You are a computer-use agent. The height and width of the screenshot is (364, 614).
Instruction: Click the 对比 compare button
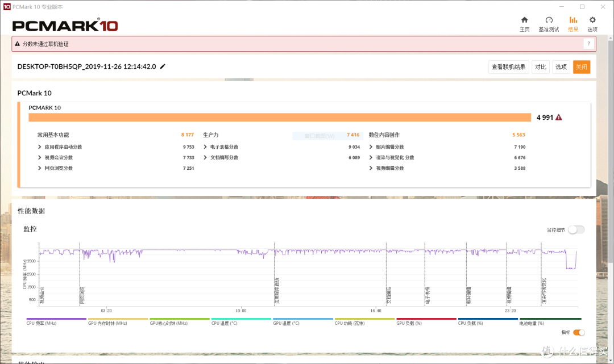click(x=541, y=67)
